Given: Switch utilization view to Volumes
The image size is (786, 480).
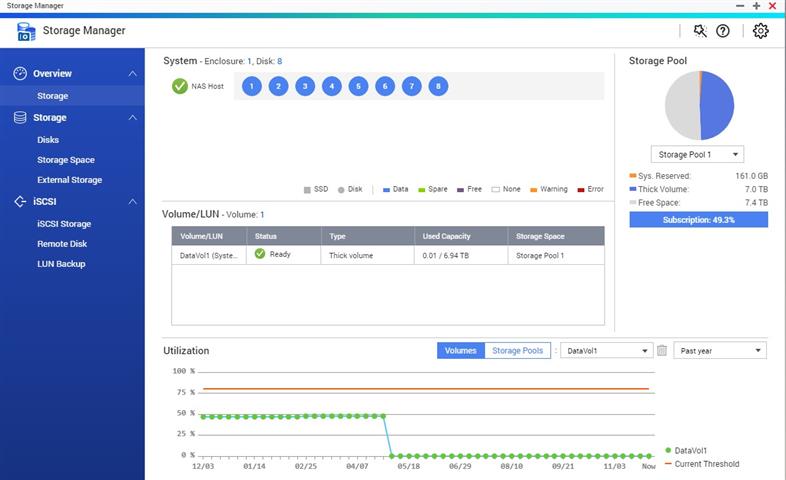Looking at the screenshot, I should click(461, 351).
